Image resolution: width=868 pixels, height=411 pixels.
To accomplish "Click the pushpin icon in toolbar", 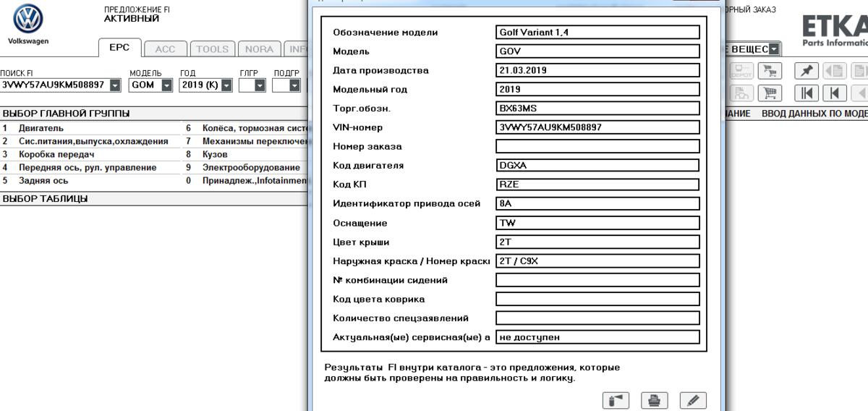I will click(807, 71).
